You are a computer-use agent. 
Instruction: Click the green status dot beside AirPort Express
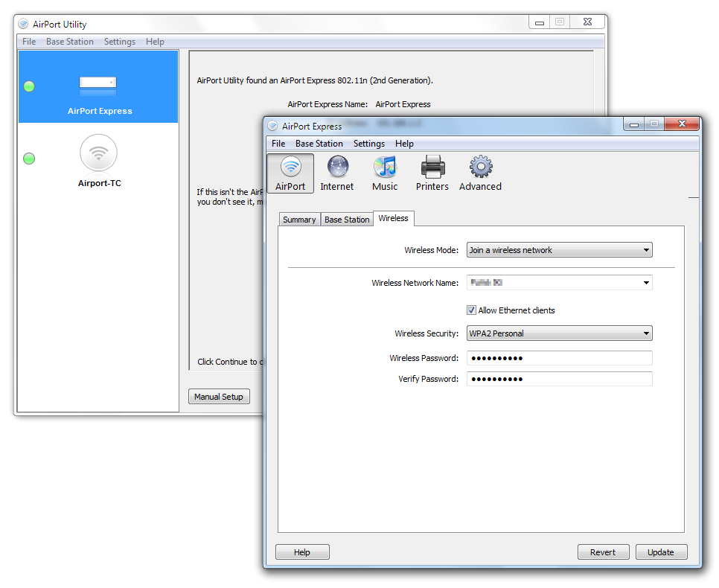click(29, 86)
